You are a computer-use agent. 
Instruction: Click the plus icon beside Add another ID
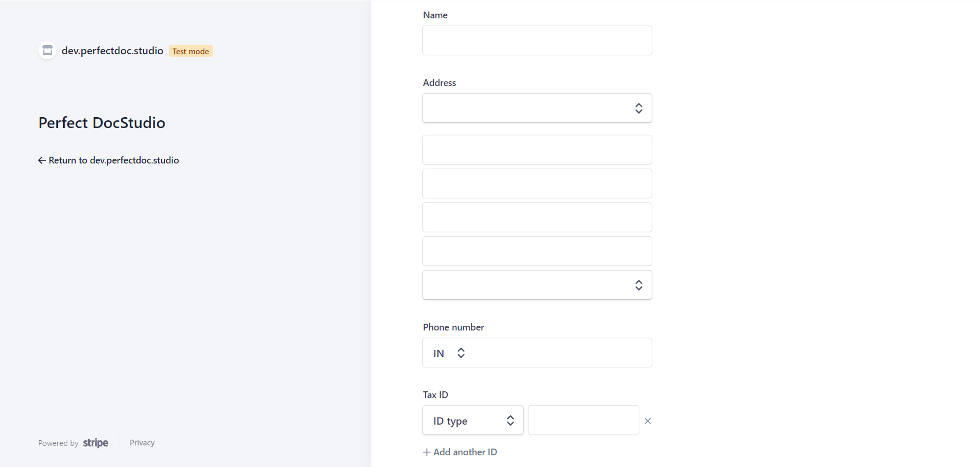tap(427, 452)
